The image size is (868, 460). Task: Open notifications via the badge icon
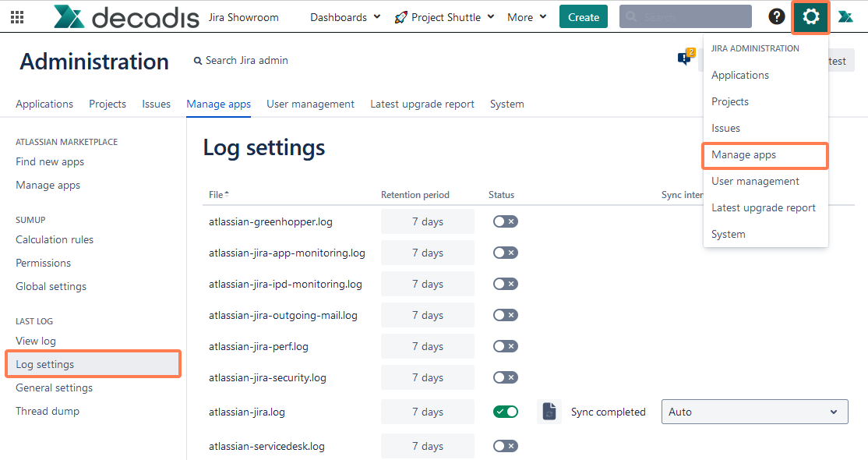click(x=685, y=58)
